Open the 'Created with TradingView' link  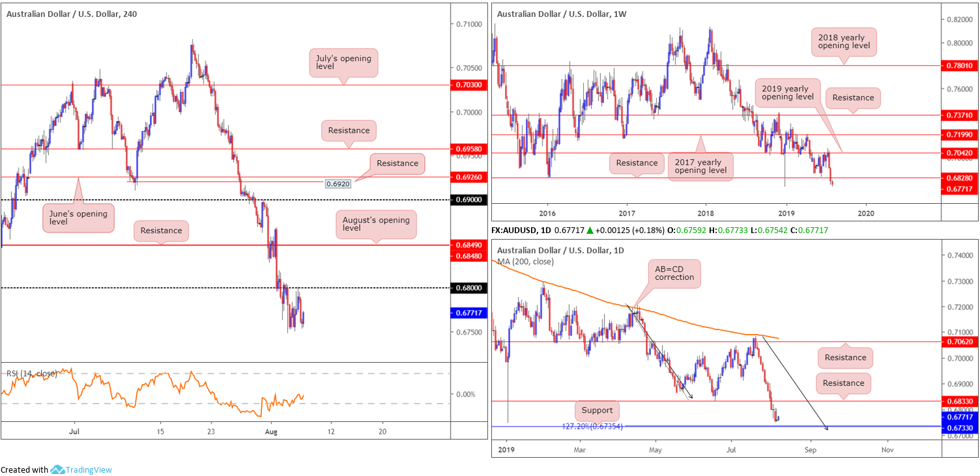click(x=57, y=469)
